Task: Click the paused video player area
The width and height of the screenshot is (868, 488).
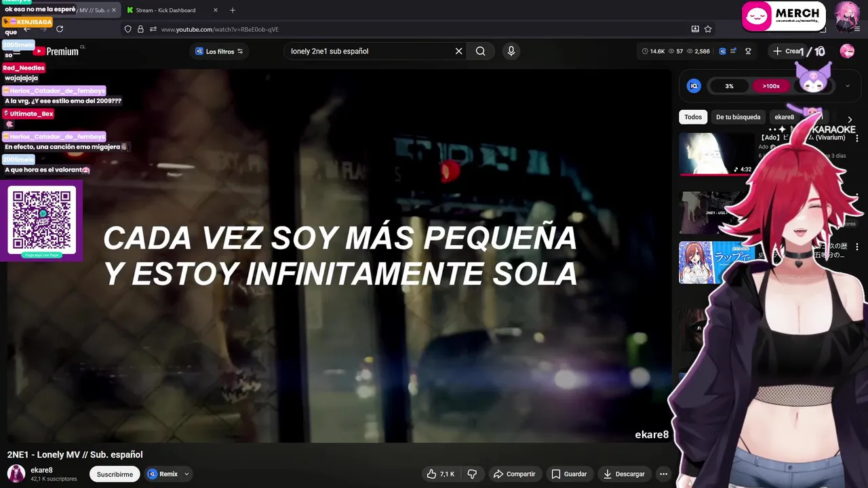Action: coord(339,256)
